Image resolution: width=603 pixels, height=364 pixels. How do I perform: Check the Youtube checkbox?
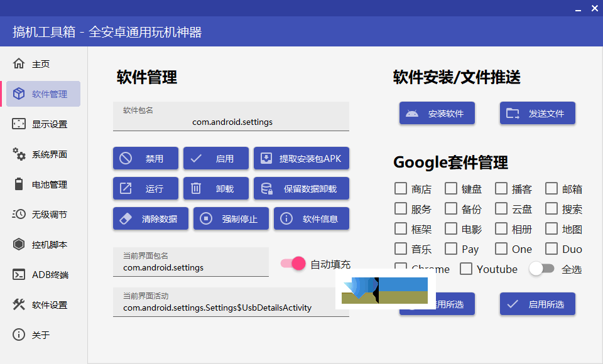pyautogui.click(x=466, y=269)
